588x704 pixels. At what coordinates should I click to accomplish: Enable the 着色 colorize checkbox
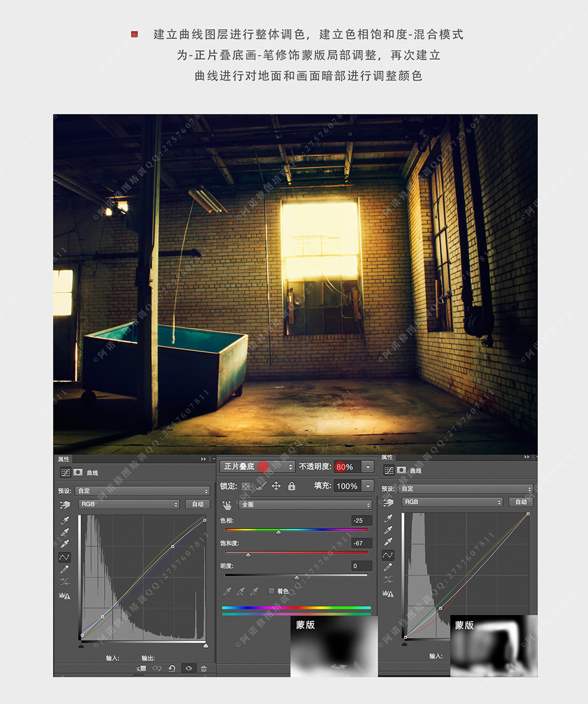(x=271, y=591)
